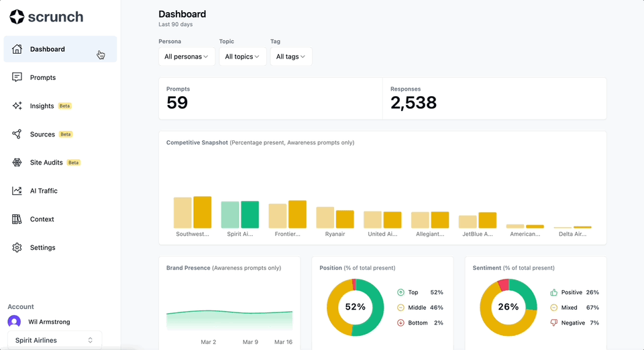
Task: Click the Southwest chart label
Action: tap(193, 234)
